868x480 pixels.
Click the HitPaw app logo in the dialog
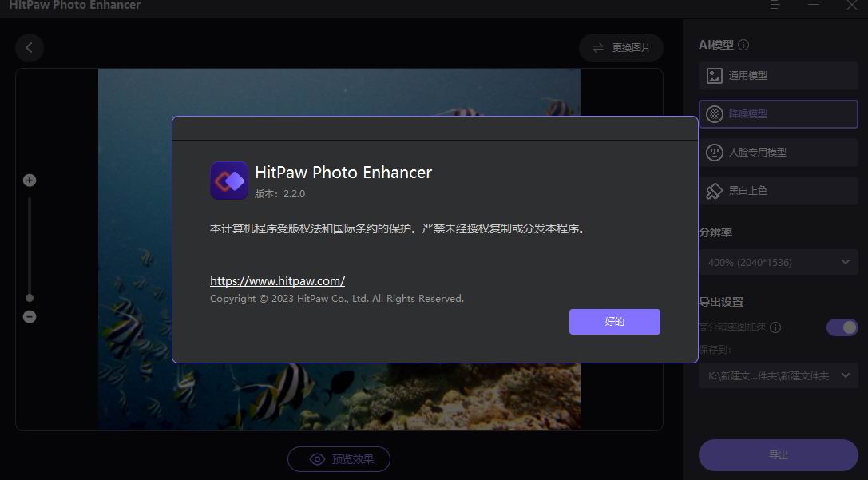click(229, 180)
